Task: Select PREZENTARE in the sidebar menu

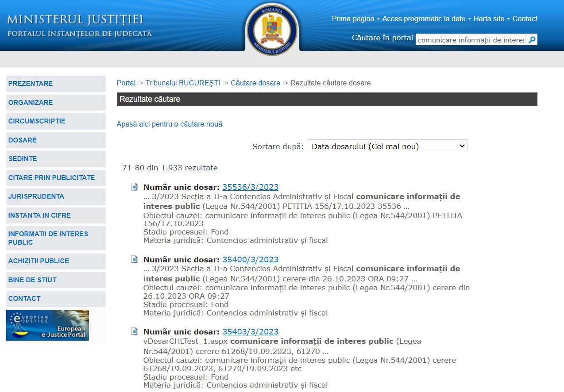Action: coord(56,84)
